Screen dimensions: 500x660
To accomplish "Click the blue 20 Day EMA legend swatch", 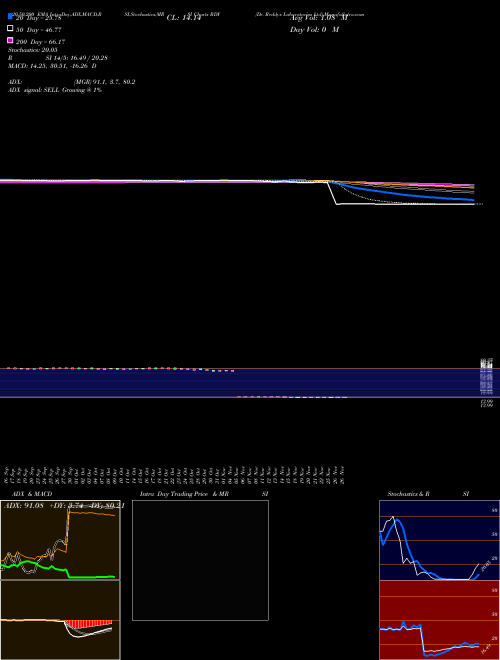I will point(10,17).
